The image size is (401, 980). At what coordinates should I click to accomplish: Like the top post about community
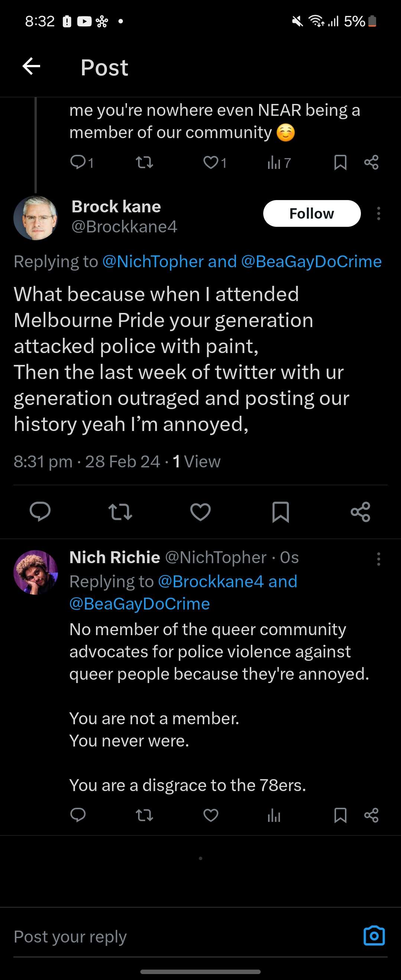[211, 163]
